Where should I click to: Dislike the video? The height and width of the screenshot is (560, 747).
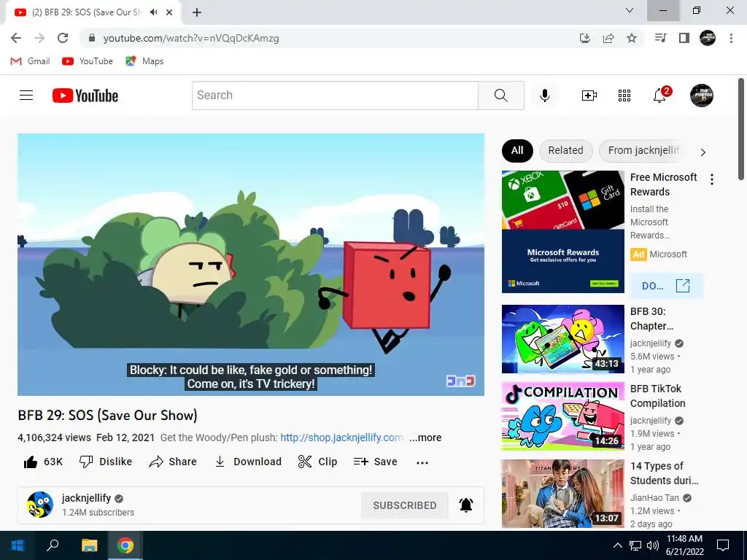[x=105, y=462]
